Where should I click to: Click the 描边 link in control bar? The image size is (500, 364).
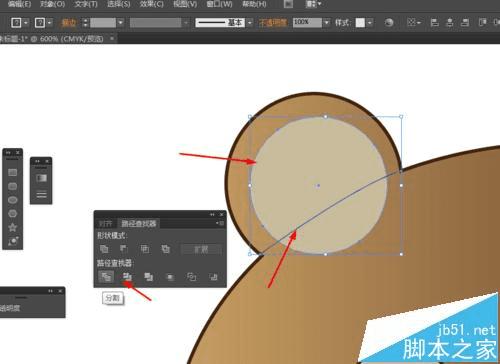[x=69, y=23]
